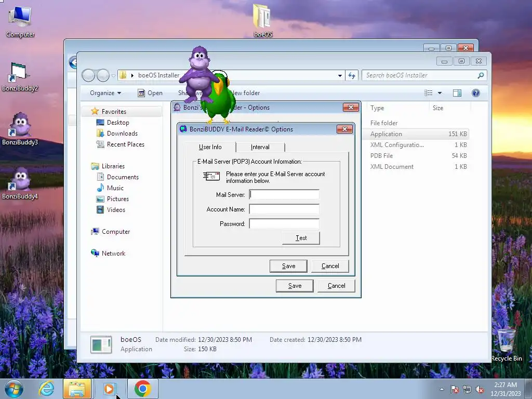Screen dimensions: 532x399
Task: Click the Explorer back navigation button
Action: coord(88,75)
